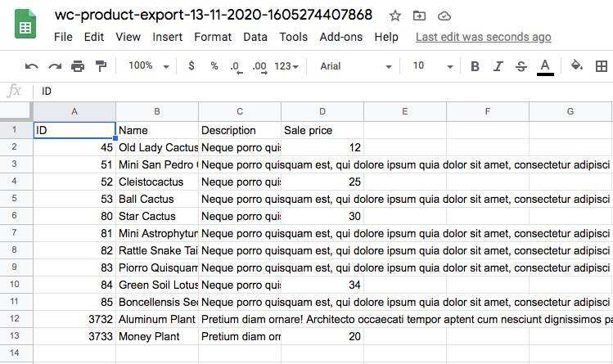Open the fill color bucket tool
The image size is (613, 364).
(576, 66)
